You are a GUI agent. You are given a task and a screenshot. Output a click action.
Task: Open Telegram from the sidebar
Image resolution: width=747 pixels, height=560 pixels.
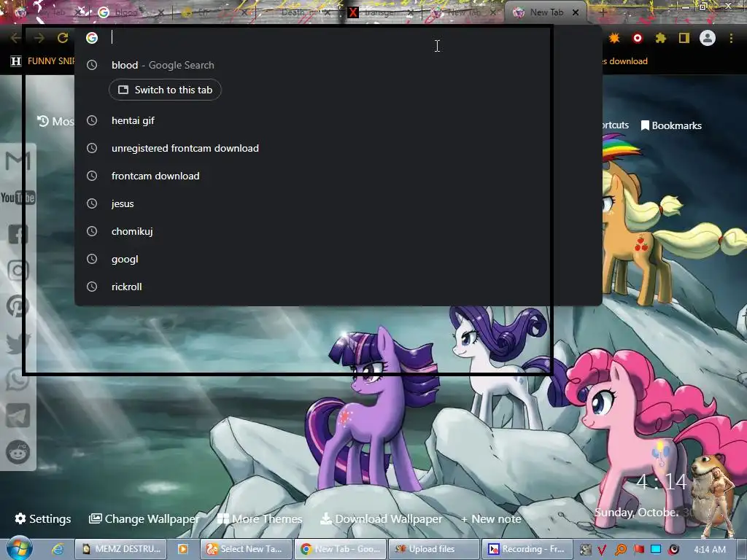click(18, 416)
